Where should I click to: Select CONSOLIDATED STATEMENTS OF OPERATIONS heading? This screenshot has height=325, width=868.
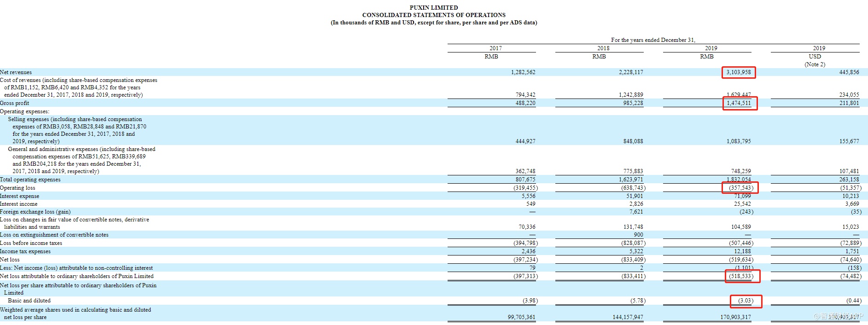(434, 15)
